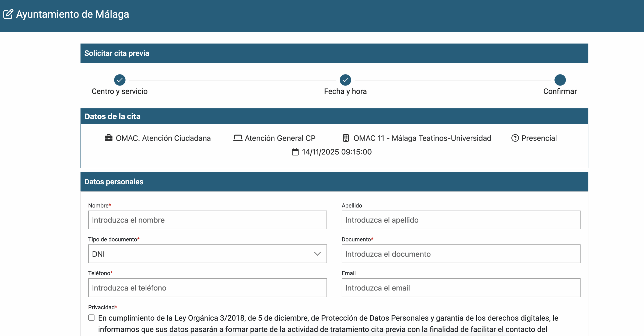
Task: Tick the Privacidad consent checkbox
Action: coord(91,318)
